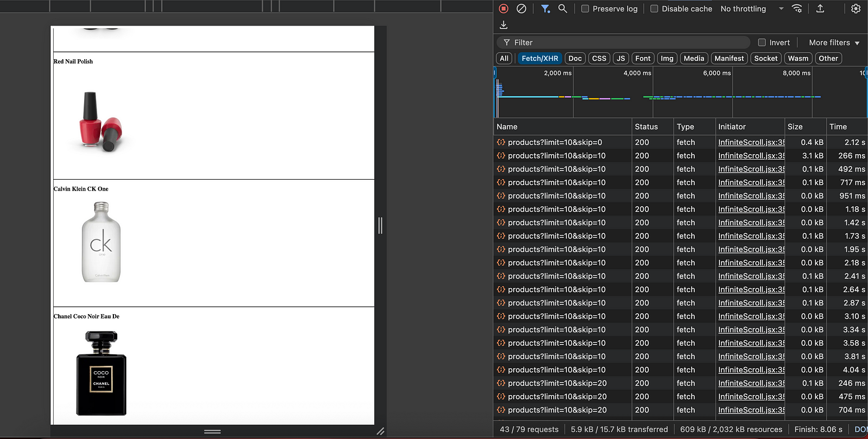
Task: Select the All request type filter
Action: click(504, 58)
